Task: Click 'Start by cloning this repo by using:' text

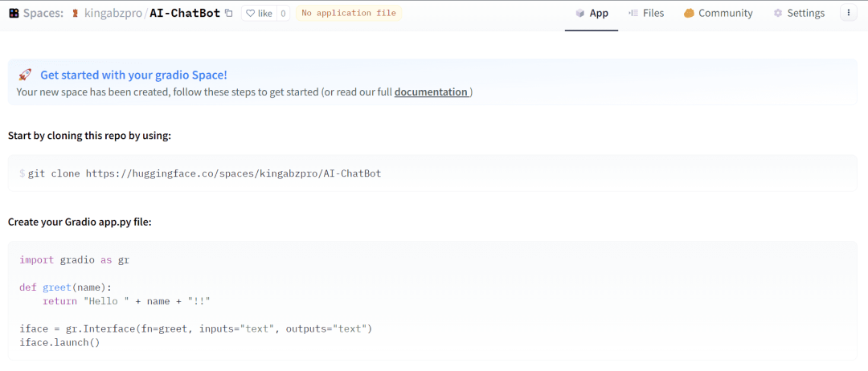Action: (x=90, y=136)
